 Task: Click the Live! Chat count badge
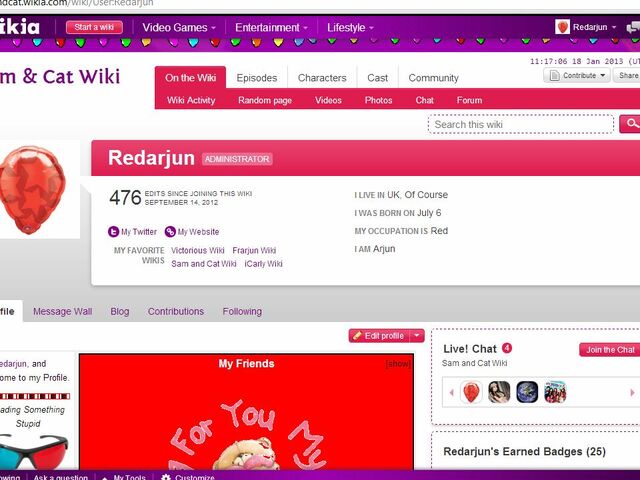point(507,348)
